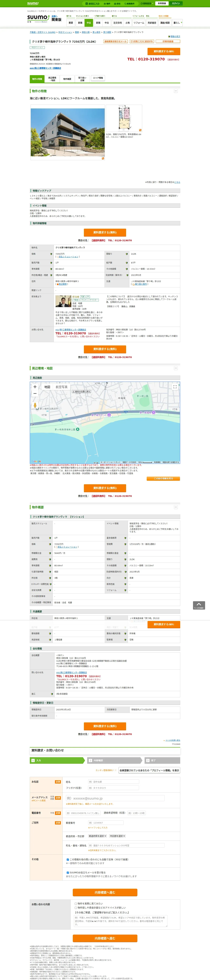Collapse 物件概要 section toggle
Image resolution: width=210 pixels, height=980 pixels.
pos(176,507)
